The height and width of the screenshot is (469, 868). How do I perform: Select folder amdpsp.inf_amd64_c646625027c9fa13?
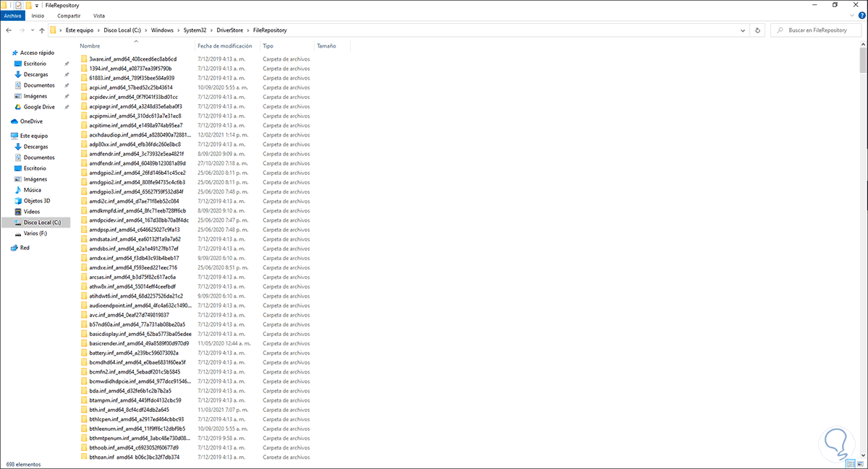tap(135, 229)
